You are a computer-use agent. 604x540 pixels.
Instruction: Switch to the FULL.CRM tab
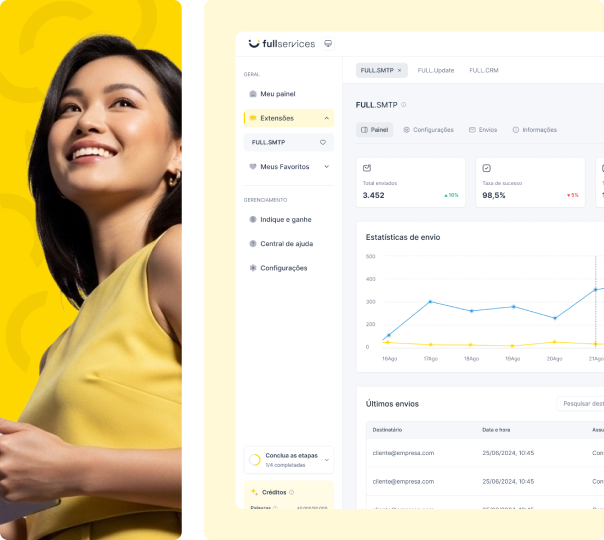484,71
